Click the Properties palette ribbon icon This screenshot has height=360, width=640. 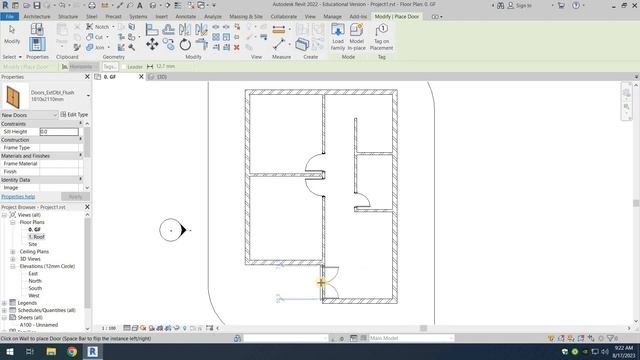pos(37,44)
